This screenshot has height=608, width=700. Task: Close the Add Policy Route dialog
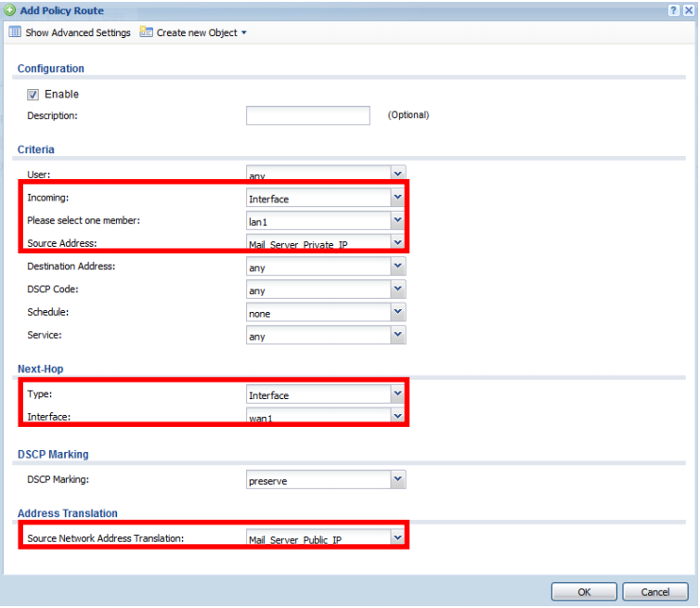(688, 9)
